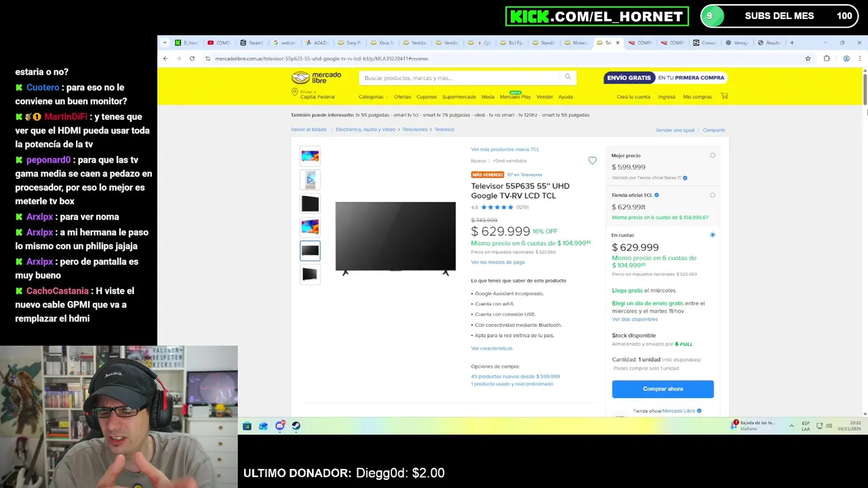Close the active Televisor tab
The height and width of the screenshot is (488, 868).
(617, 43)
